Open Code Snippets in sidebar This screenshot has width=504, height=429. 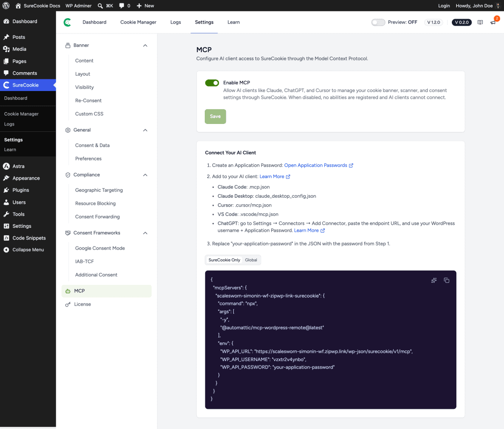pyautogui.click(x=28, y=238)
